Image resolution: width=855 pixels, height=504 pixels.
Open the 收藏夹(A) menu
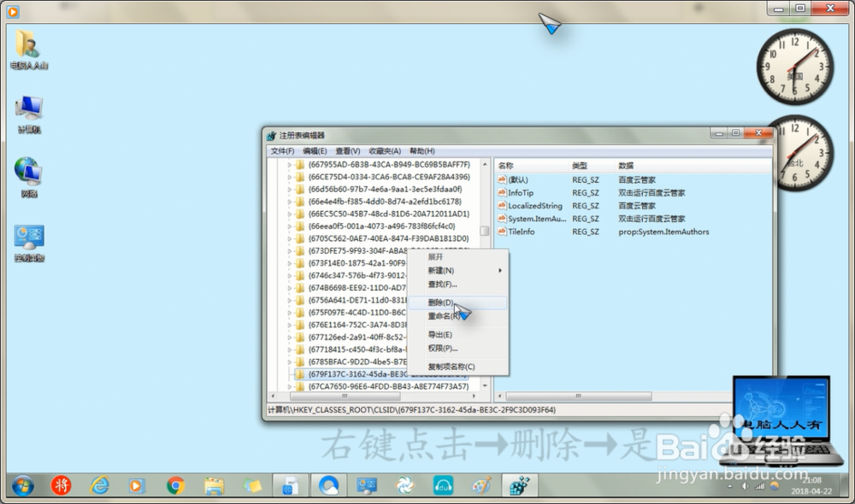385,151
